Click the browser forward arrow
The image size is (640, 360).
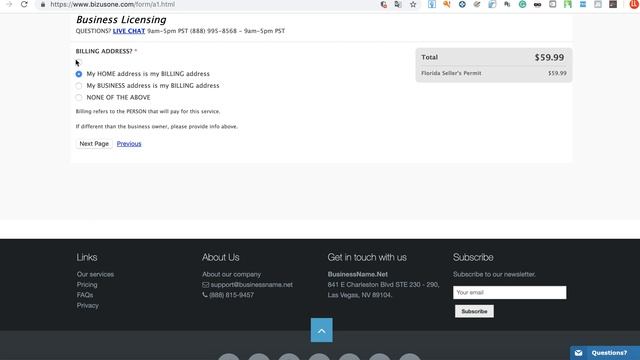[x=9, y=4]
